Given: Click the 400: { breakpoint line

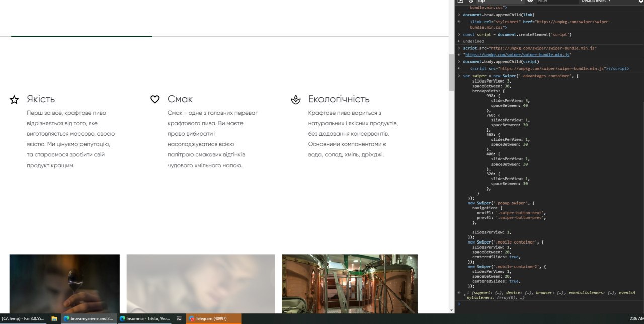Looking at the screenshot, I should [x=494, y=154].
